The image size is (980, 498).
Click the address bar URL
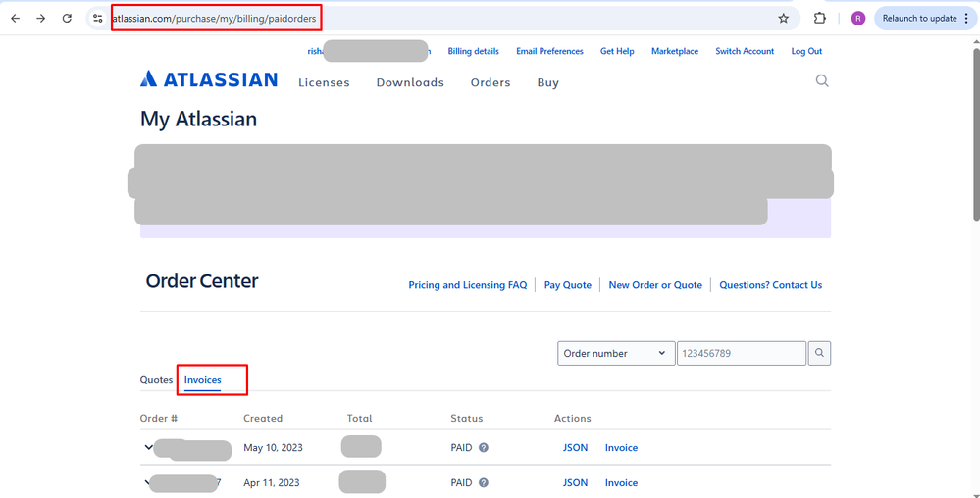(216, 19)
